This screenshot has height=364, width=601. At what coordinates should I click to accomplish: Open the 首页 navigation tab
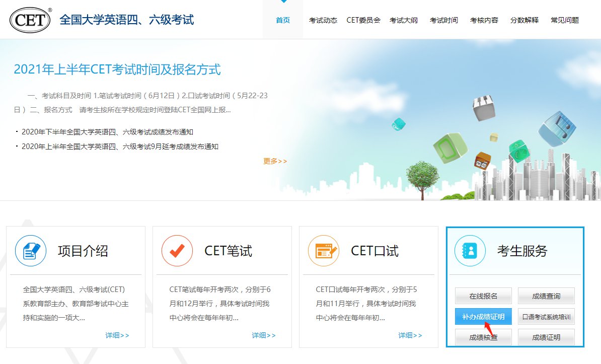point(283,20)
